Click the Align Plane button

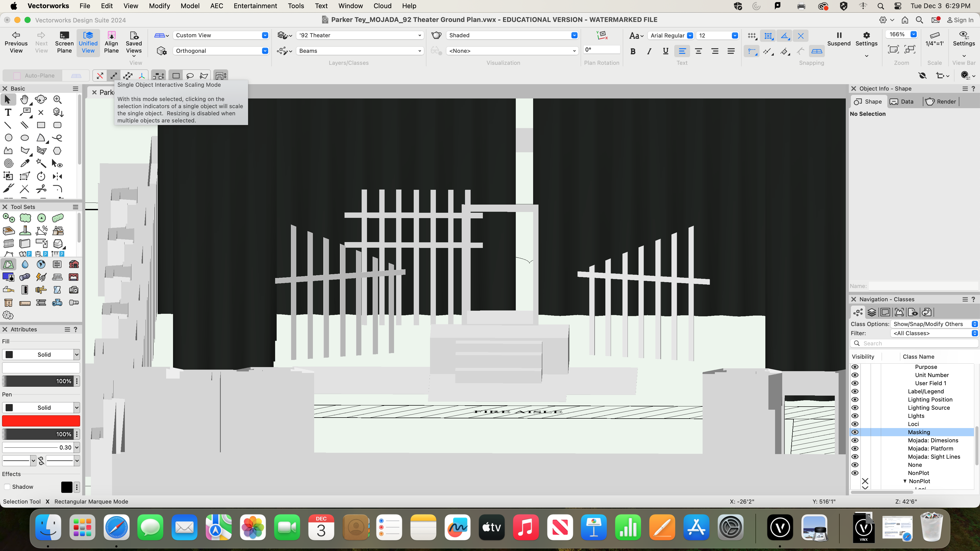[x=111, y=42]
